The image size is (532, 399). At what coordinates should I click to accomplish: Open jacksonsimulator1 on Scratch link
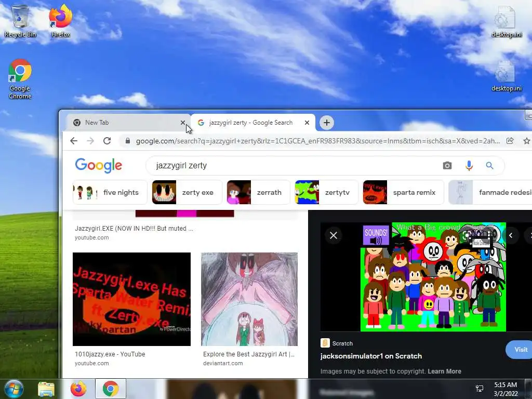(371, 356)
